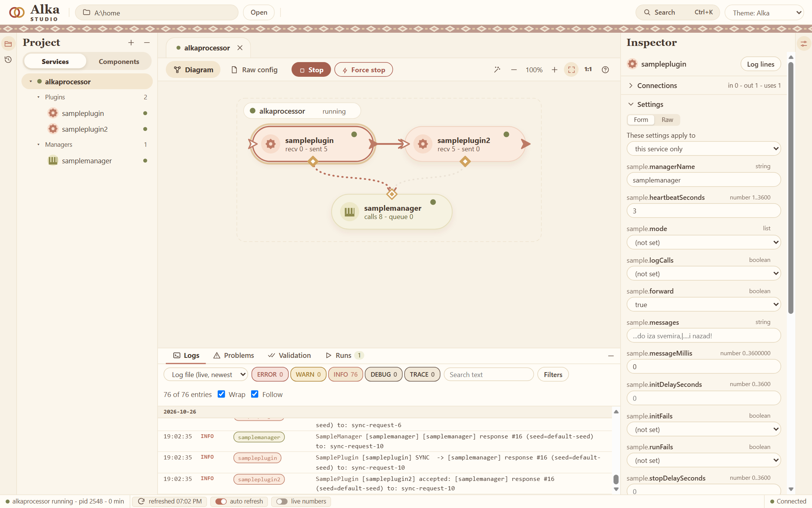Toggle TRACE log level filter
Screen dimensions: 812x508
pyautogui.click(x=422, y=374)
